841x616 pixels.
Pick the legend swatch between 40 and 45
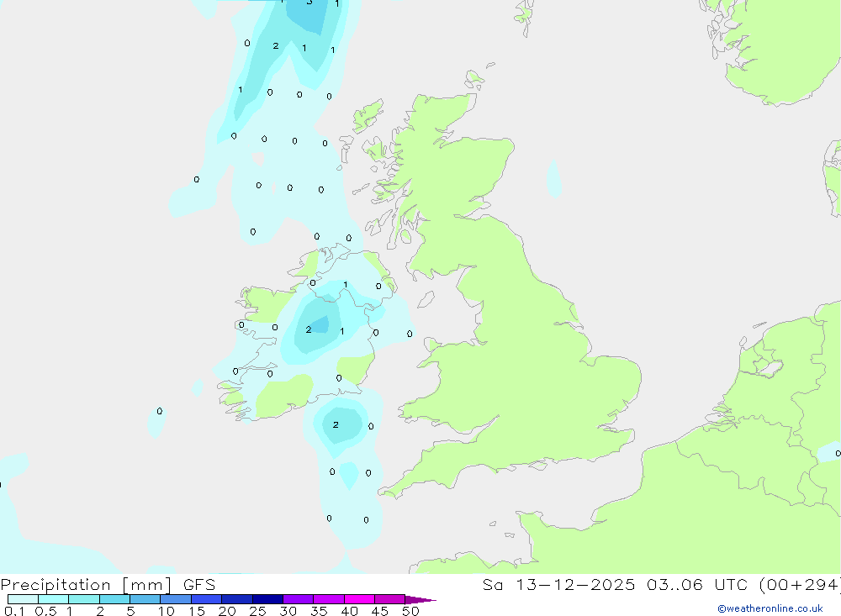(x=359, y=599)
